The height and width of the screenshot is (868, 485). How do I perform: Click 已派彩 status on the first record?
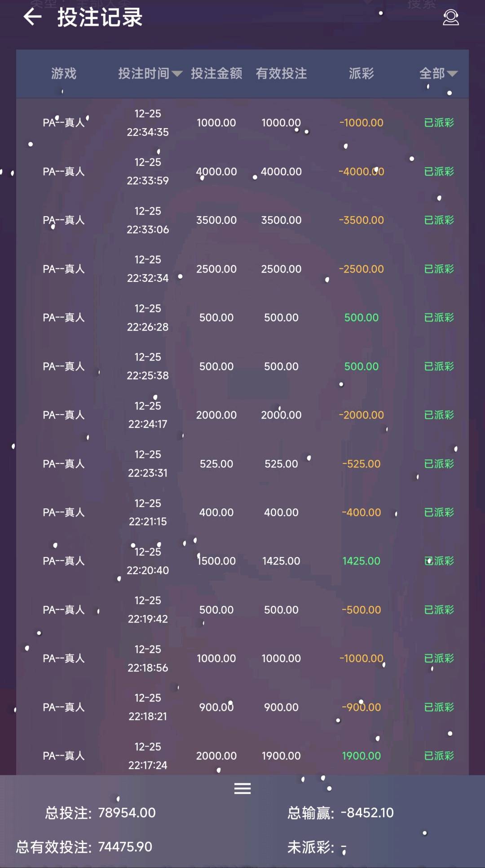coord(439,122)
